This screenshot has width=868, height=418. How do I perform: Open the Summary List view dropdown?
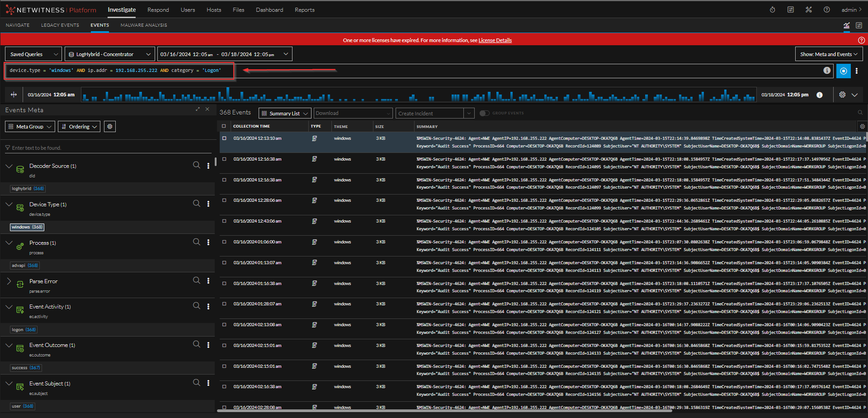285,114
